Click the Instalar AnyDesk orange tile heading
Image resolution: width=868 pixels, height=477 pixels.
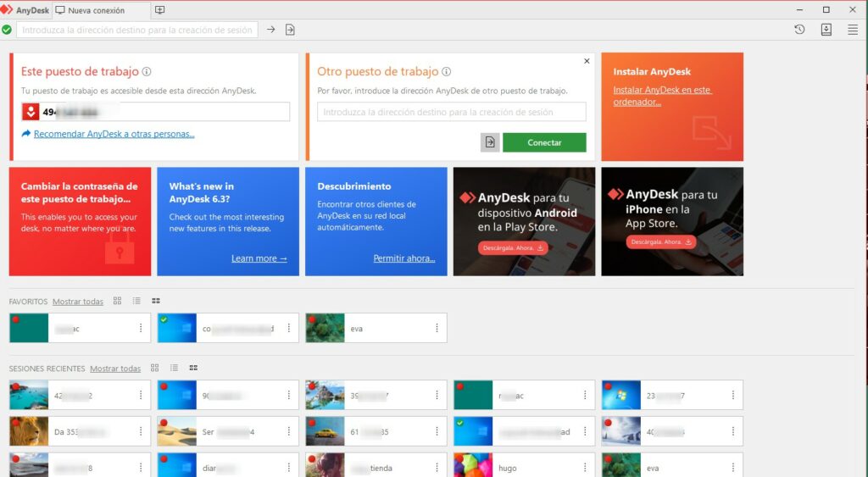tap(652, 71)
